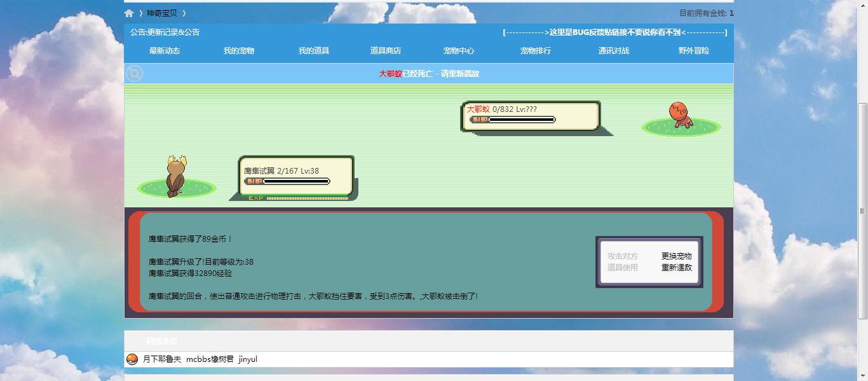Visit the 道具商店 shop
Image resolution: width=868 pixels, height=381 pixels.
coord(386,51)
